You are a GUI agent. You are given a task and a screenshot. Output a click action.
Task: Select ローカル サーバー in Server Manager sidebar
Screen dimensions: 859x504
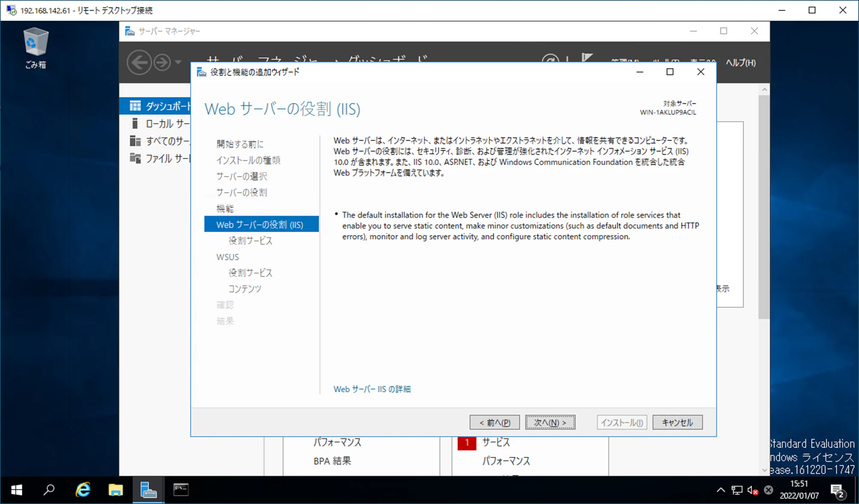tap(155, 124)
